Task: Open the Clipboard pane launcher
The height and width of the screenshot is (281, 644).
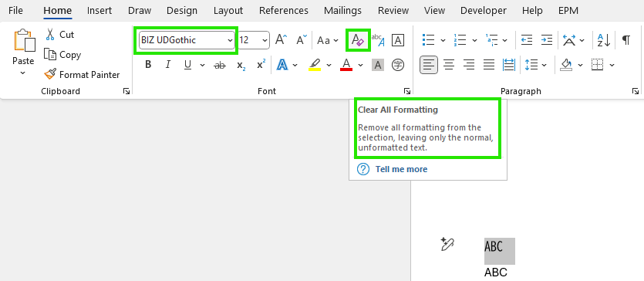Action: pyautogui.click(x=126, y=91)
